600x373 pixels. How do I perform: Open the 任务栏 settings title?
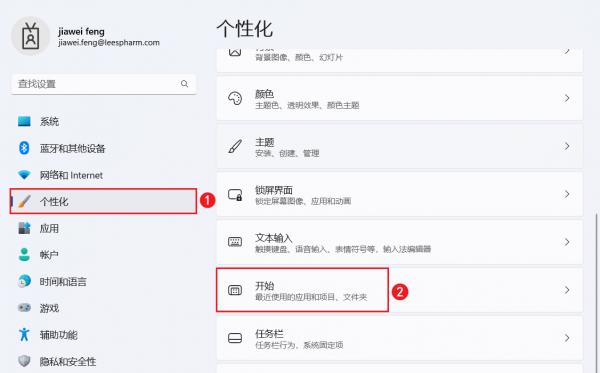[x=269, y=334]
